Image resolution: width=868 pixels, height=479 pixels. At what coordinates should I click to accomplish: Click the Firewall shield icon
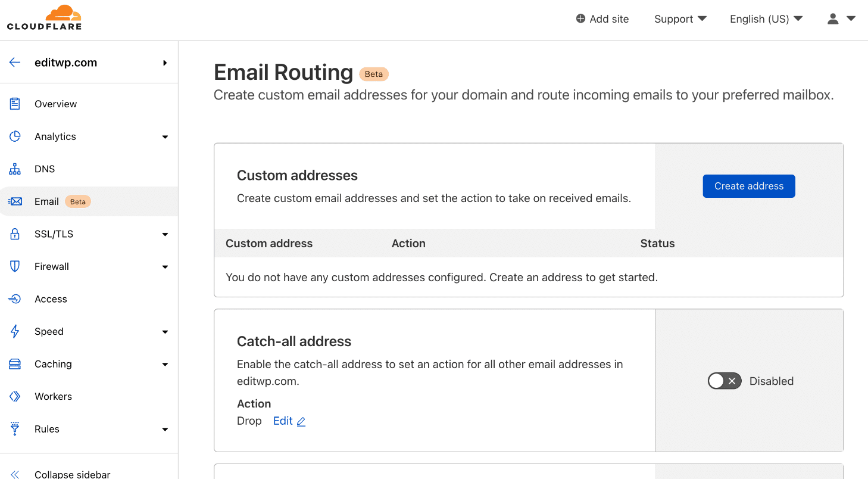pyautogui.click(x=15, y=266)
